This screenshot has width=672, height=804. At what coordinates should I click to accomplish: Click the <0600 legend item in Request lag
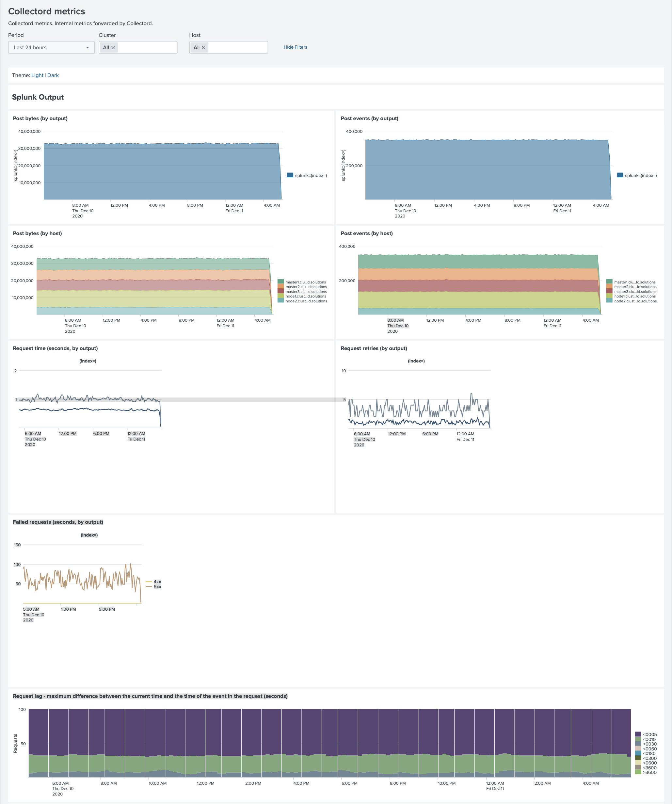point(646,763)
